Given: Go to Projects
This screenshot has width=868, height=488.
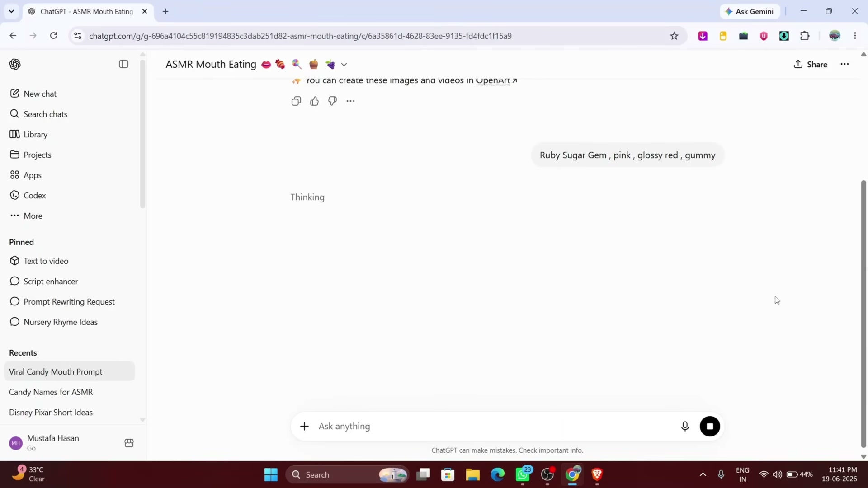Looking at the screenshot, I should click(x=69, y=155).
